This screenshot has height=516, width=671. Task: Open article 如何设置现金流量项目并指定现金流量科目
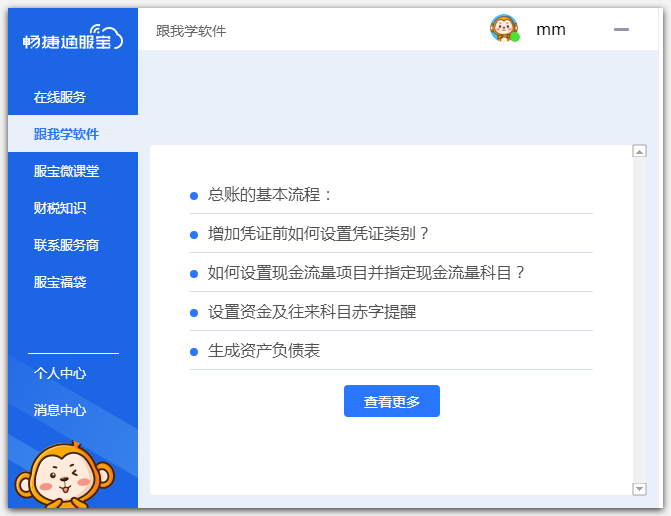[x=391, y=273]
